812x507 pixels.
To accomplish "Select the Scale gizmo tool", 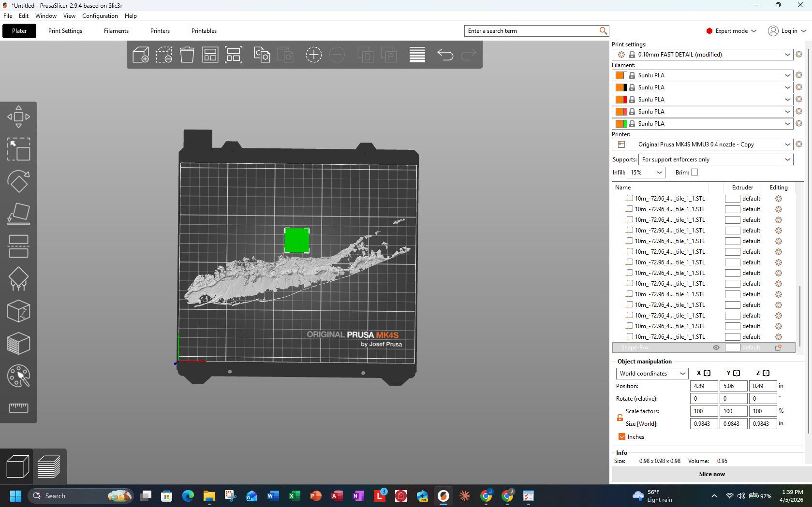I will (x=18, y=149).
